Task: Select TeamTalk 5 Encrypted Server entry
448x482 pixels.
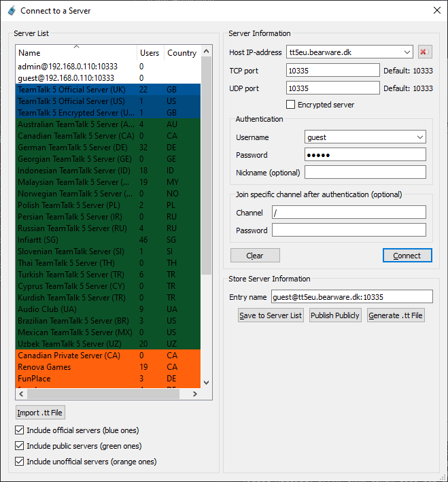Action: point(108,113)
